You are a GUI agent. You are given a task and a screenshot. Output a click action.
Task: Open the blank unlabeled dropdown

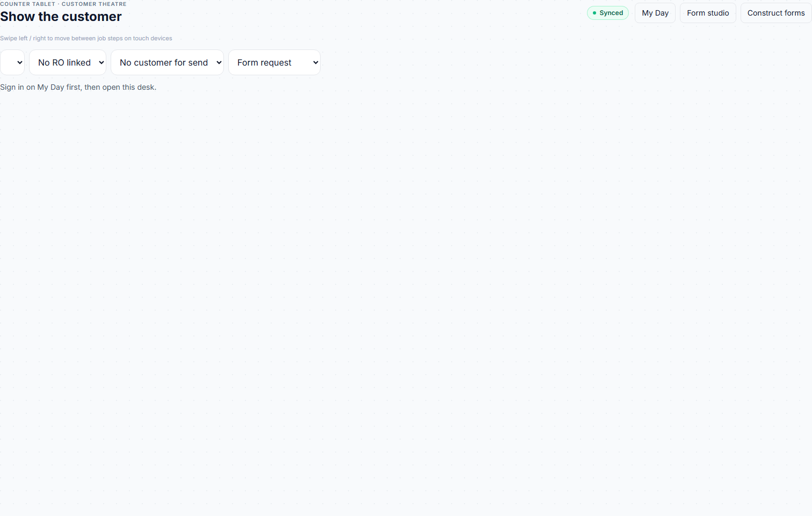coord(12,62)
